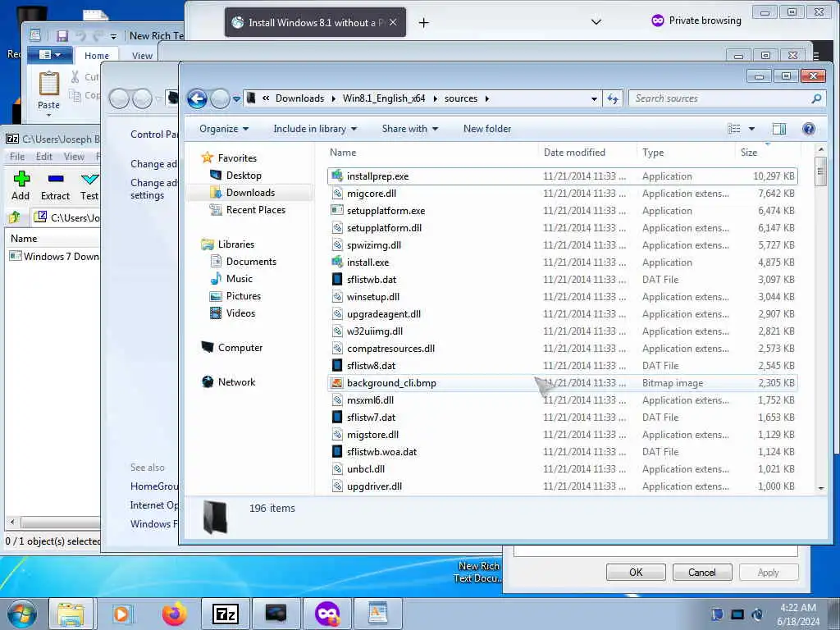The width and height of the screenshot is (840, 630).
Task: Click the search magnifier icon
Action: pyautogui.click(x=816, y=98)
